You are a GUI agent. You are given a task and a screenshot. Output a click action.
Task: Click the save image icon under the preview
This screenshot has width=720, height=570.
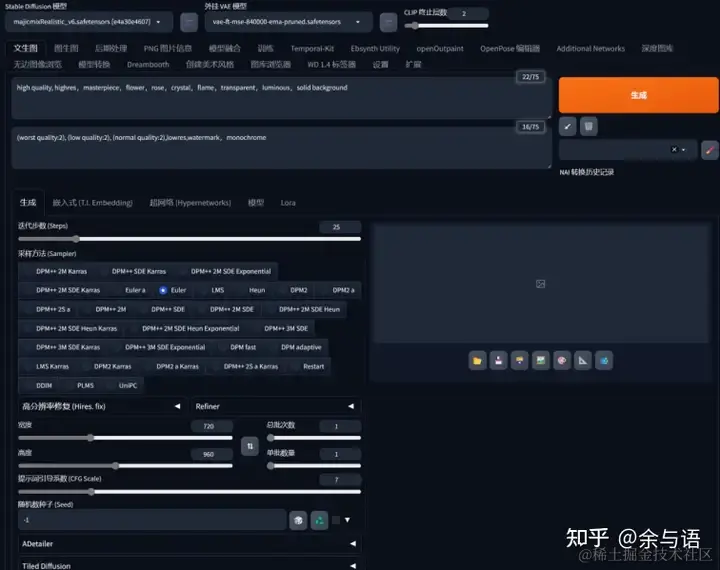(x=499, y=361)
